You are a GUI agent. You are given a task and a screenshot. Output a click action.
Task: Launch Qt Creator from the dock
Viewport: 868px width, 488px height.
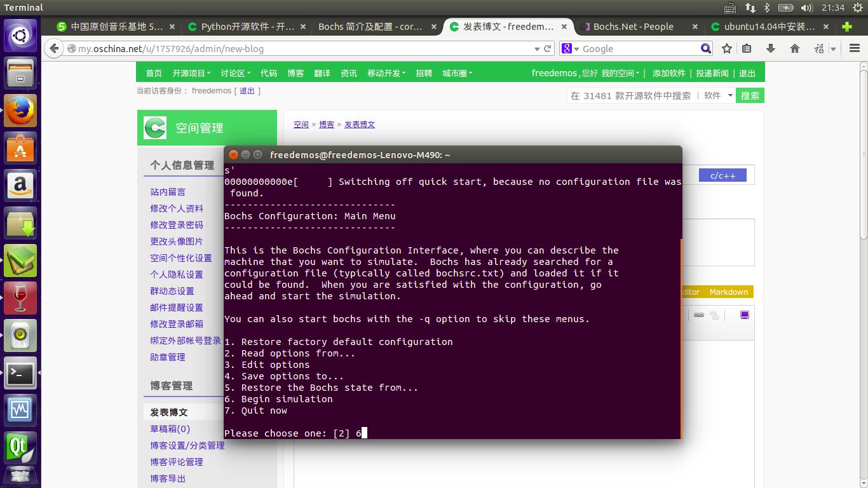point(20,448)
